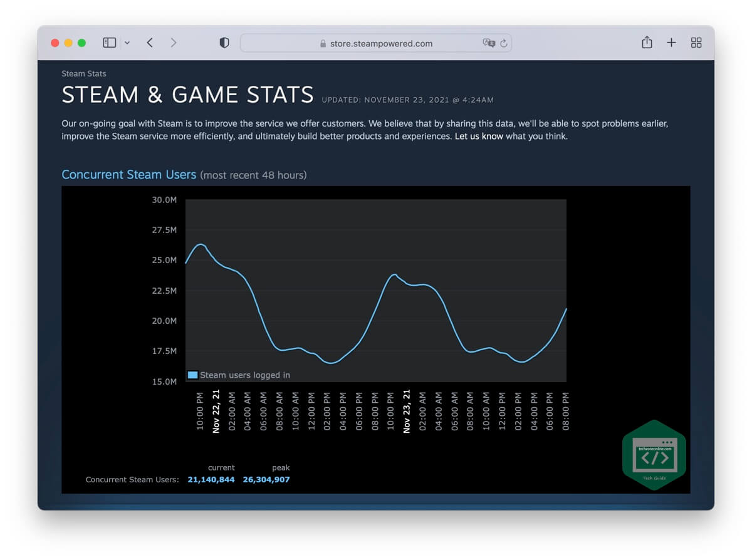Viewport: 752px width, 560px height.
Task: Click the store.steampowered.com address field
Action: pyautogui.click(x=376, y=43)
